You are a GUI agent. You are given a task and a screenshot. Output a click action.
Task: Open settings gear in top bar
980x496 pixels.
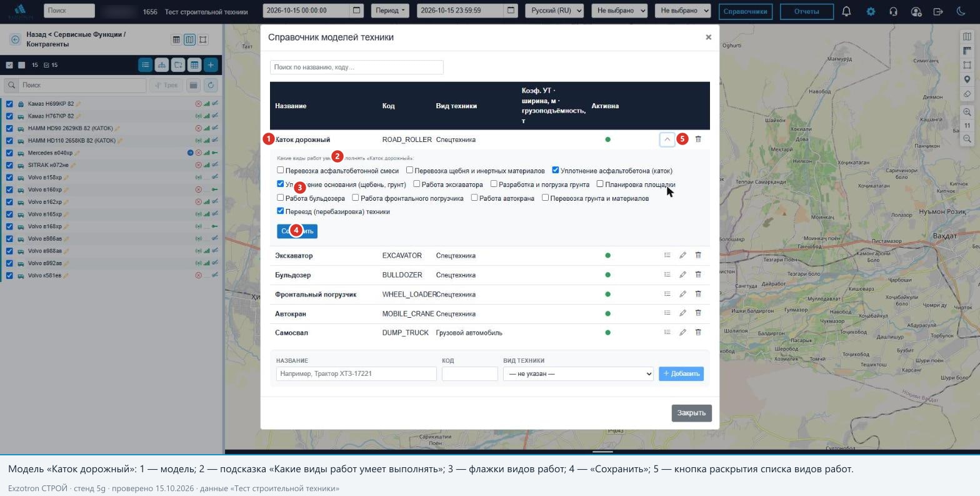[x=871, y=11]
